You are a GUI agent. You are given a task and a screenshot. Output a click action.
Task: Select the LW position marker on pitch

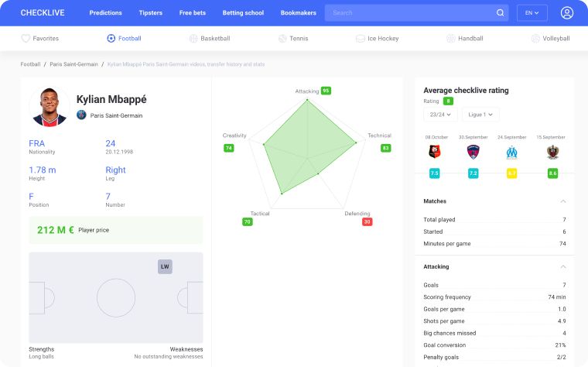click(x=165, y=266)
